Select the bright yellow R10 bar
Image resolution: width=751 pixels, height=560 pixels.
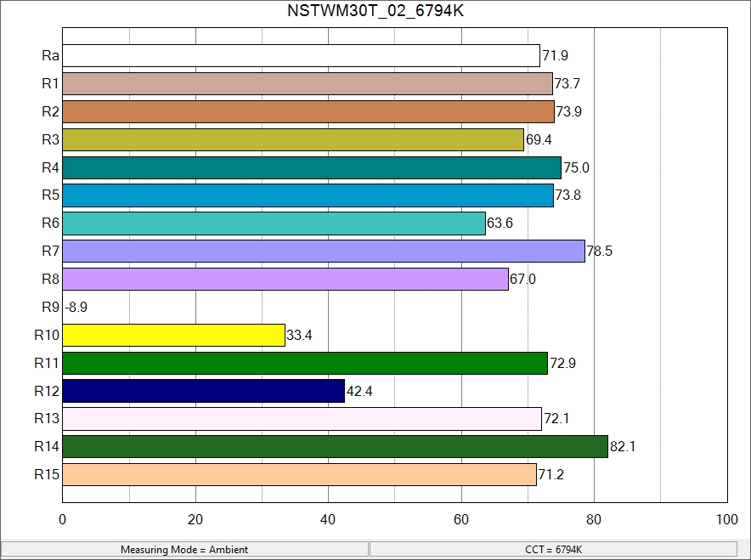(173, 335)
